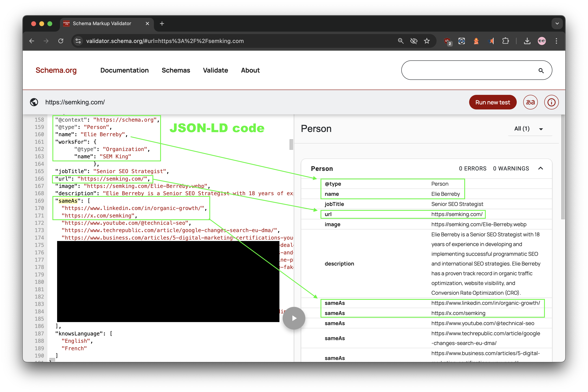Bookmark this page with the star icon
Viewport: 588px width, 392px height.
427,41
